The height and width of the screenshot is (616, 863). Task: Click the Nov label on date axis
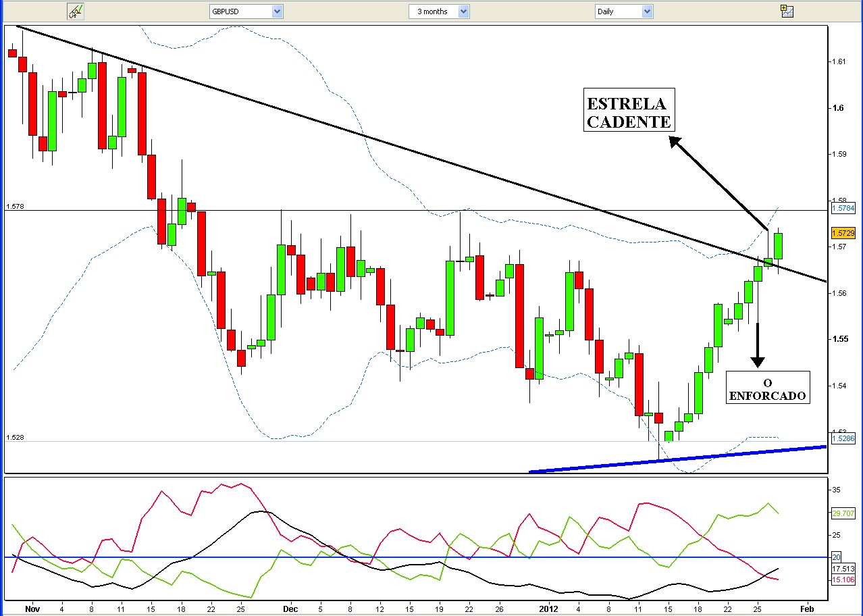(x=32, y=609)
